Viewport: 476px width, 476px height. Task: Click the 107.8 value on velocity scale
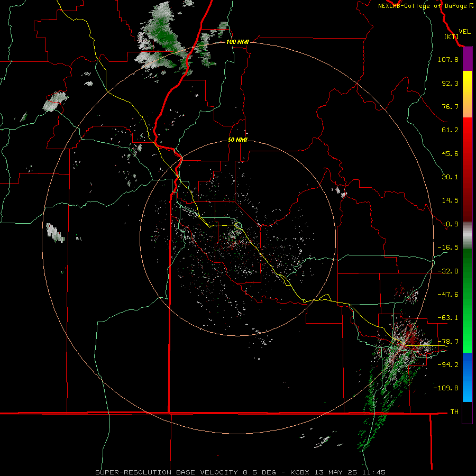pyautogui.click(x=448, y=59)
